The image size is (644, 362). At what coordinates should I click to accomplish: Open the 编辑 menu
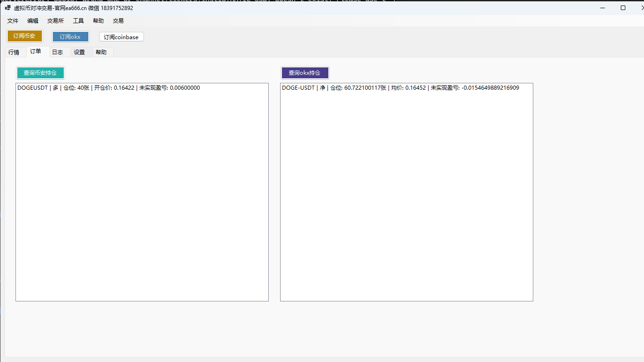coord(33,21)
